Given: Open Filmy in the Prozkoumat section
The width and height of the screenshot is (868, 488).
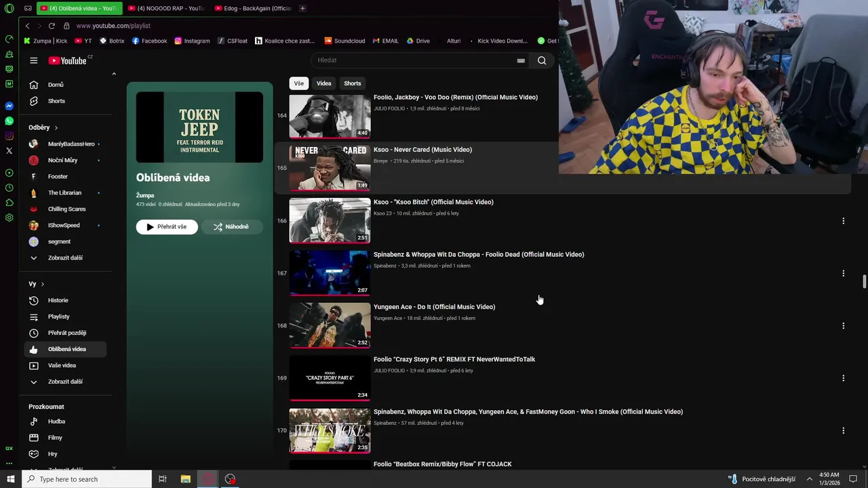Looking at the screenshot, I should tap(66, 438).
